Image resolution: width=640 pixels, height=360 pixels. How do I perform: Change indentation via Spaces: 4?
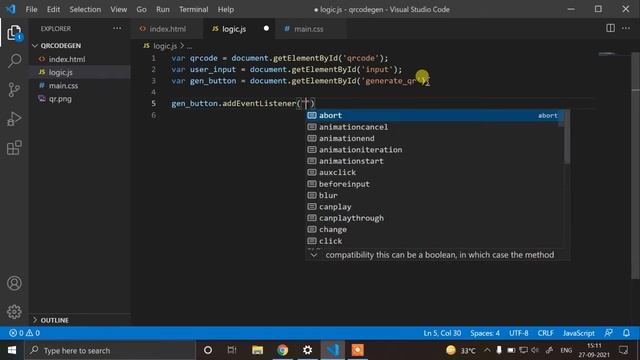484,333
